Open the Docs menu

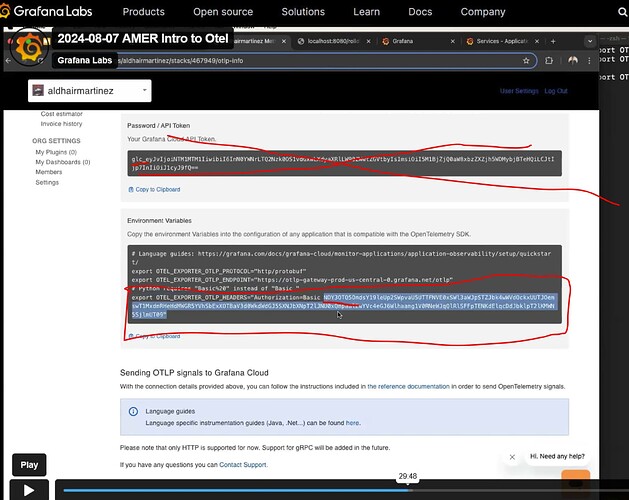(x=420, y=12)
